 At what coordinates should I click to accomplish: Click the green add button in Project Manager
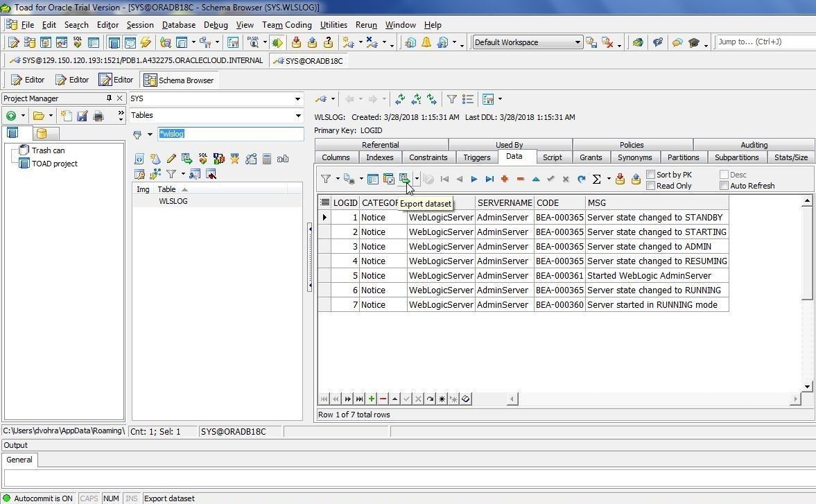tap(11, 116)
